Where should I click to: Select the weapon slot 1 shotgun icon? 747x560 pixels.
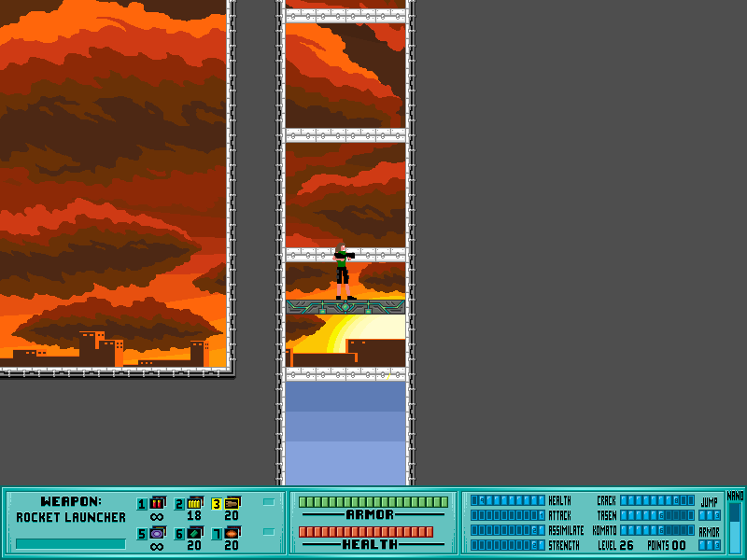pyautogui.click(x=157, y=503)
